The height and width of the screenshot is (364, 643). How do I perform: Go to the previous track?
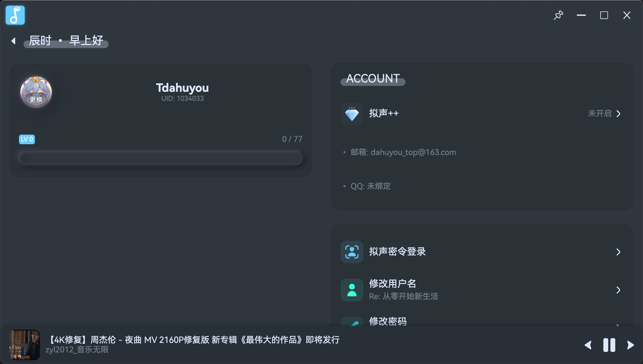click(x=588, y=345)
